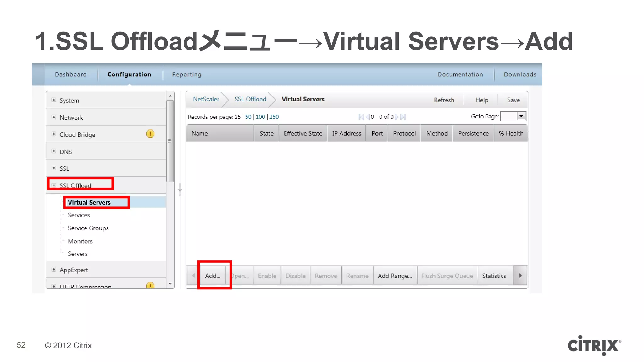
Task: Click the SSL Offload breadcrumb link
Action: [x=250, y=99]
